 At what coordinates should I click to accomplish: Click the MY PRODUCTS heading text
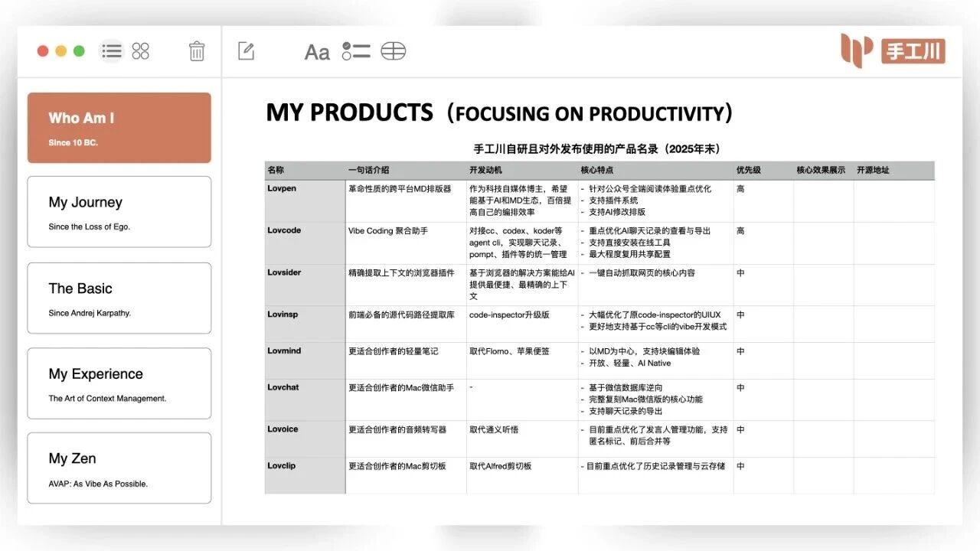point(349,113)
